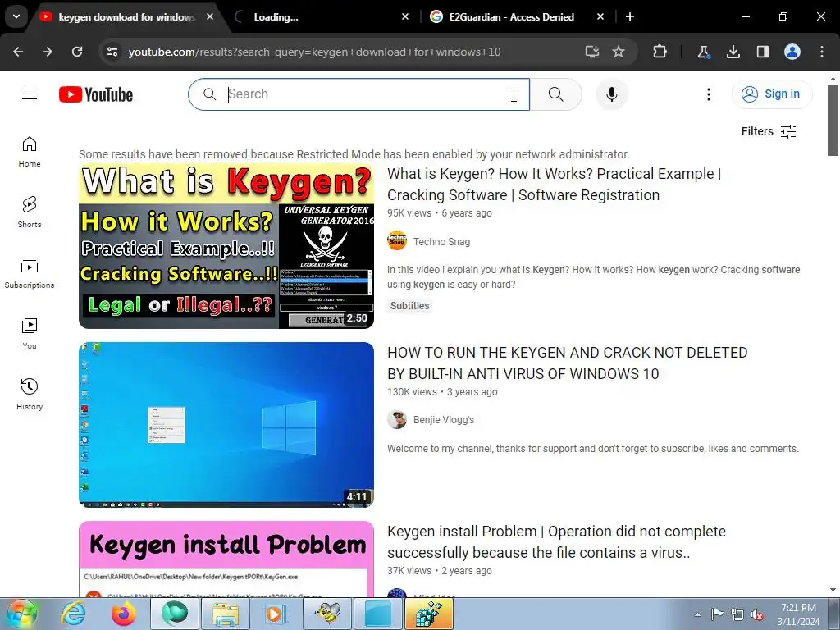Click the search magnifier button
840x630 pixels.
[555, 94]
